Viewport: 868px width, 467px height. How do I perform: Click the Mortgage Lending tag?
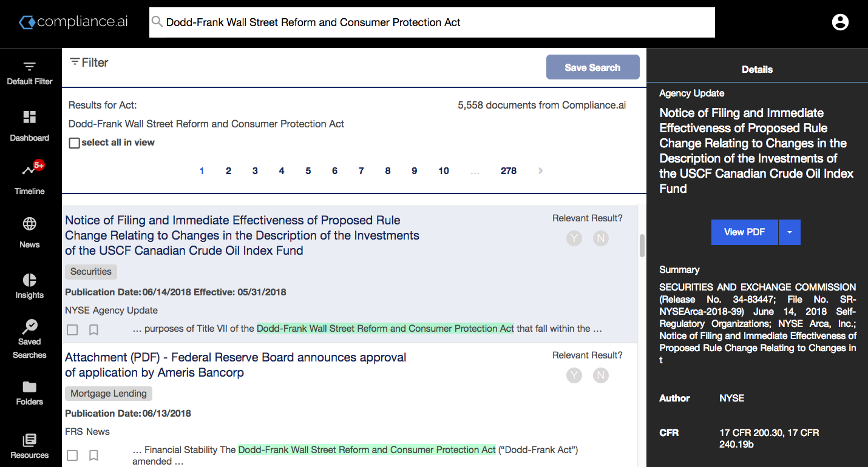coord(109,394)
